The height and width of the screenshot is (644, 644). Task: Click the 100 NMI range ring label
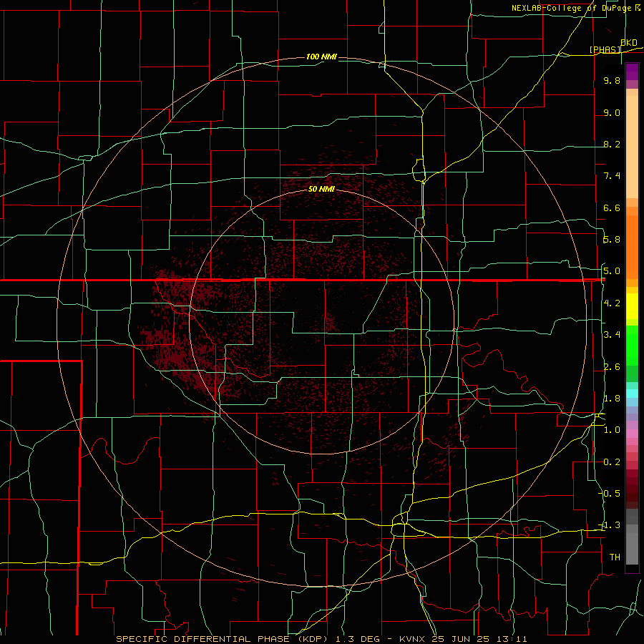(321, 57)
